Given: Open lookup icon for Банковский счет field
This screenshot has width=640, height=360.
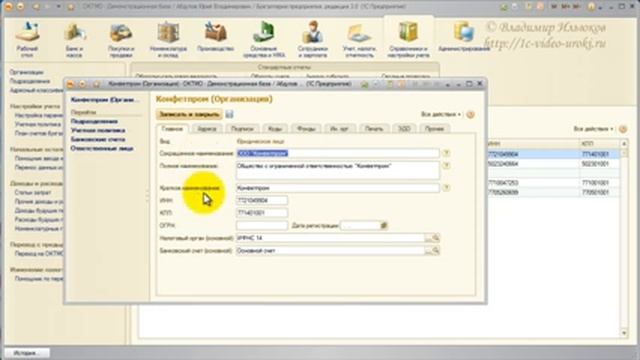Looking at the screenshot, I should (x=436, y=251).
